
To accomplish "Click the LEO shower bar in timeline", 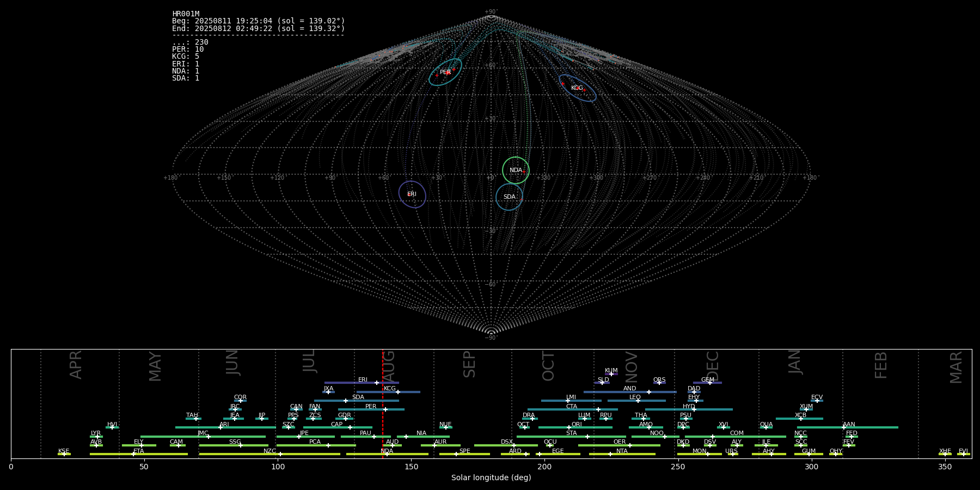I will click(x=636, y=401).
